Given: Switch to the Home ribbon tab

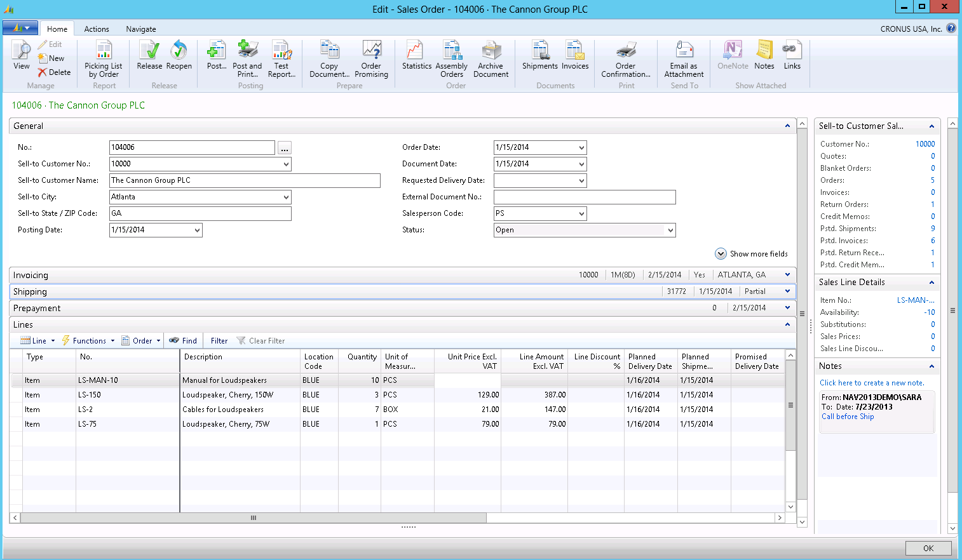Looking at the screenshot, I should [x=57, y=29].
